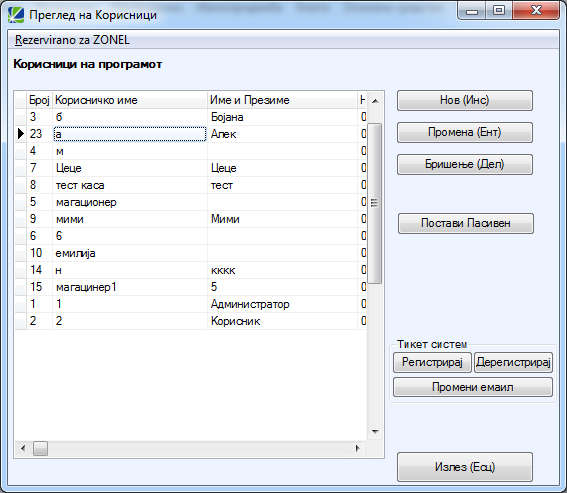Click the vertical scrollbar thumb
The image size is (567, 493).
375,203
